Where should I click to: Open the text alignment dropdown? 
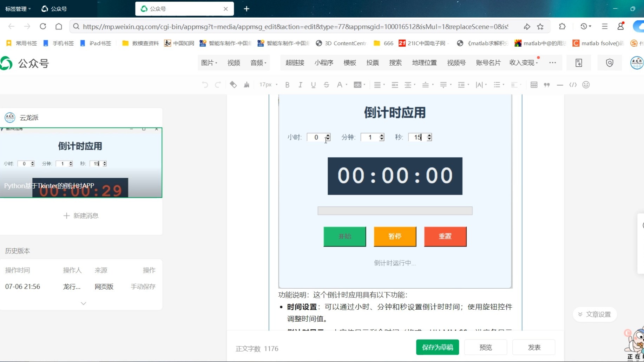tap(379, 85)
